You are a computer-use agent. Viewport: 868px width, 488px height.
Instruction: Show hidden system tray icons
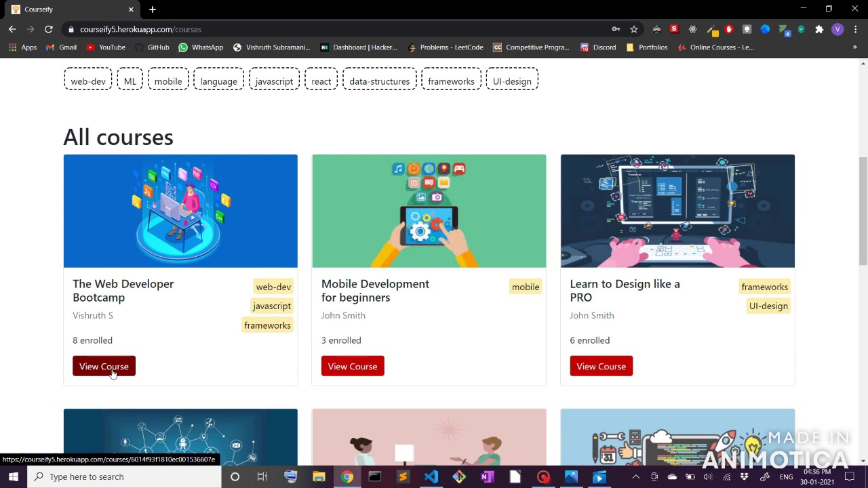click(x=635, y=476)
